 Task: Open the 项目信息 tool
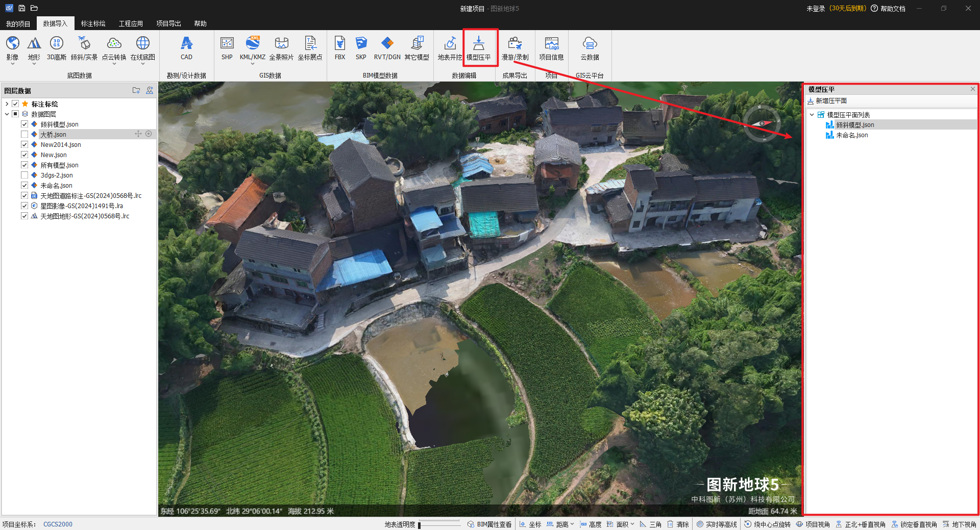point(551,44)
